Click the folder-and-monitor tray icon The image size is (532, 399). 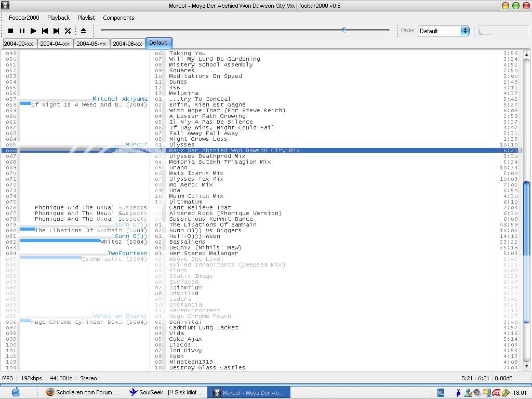pyautogui.click(x=487, y=393)
